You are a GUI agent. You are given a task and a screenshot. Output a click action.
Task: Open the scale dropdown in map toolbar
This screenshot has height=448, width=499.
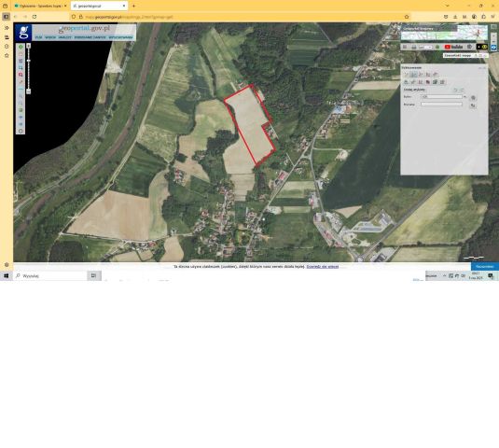tap(425, 47)
